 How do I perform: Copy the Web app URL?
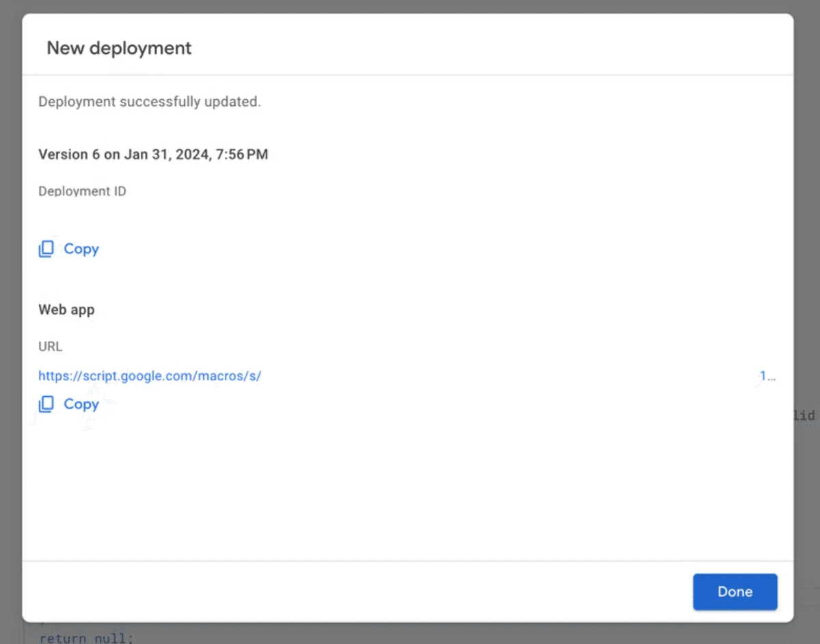point(69,404)
